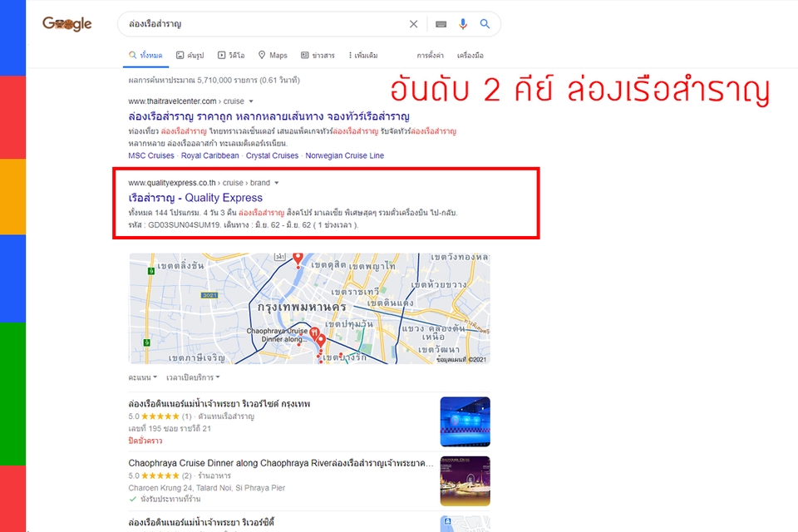Click the results count text ผลการค้นหาประมาณ 5,710,000
798x532 pixels.
click(x=214, y=80)
